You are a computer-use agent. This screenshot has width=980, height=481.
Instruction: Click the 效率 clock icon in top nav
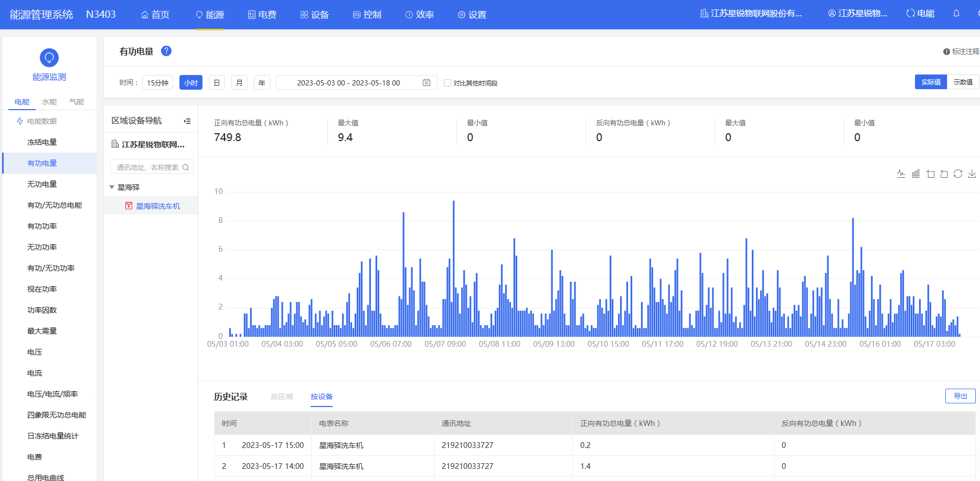[409, 15]
